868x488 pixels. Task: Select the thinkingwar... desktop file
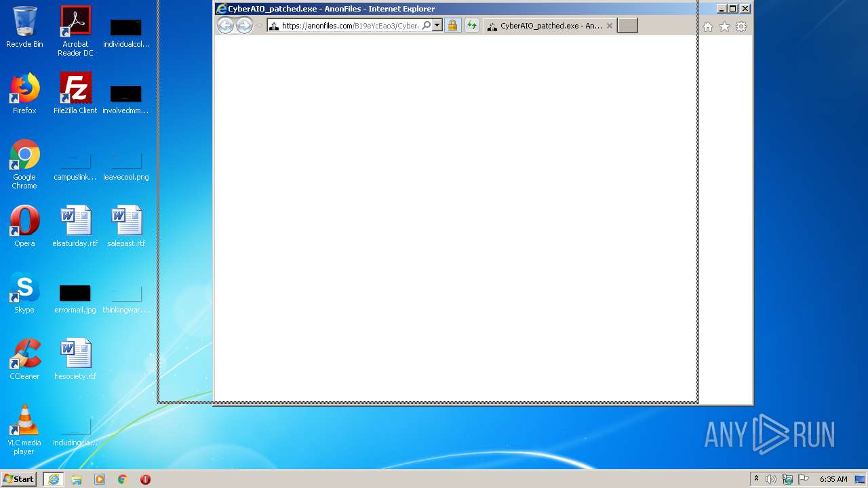point(126,299)
